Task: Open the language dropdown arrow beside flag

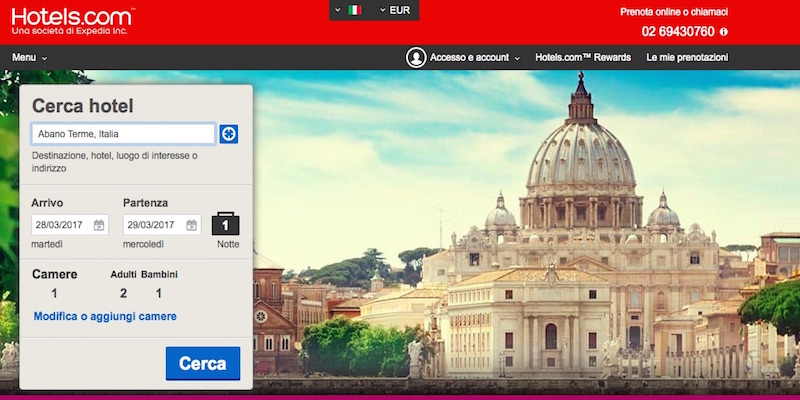Action: tap(337, 10)
